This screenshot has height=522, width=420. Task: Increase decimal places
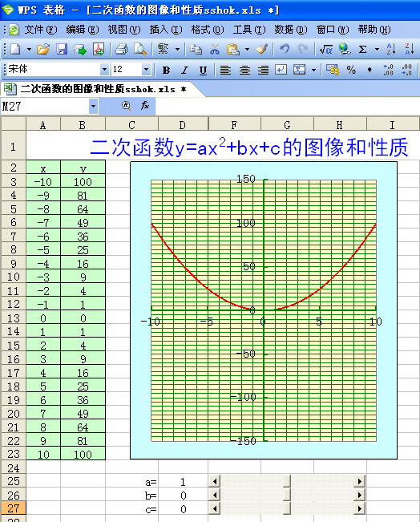[x=388, y=70]
